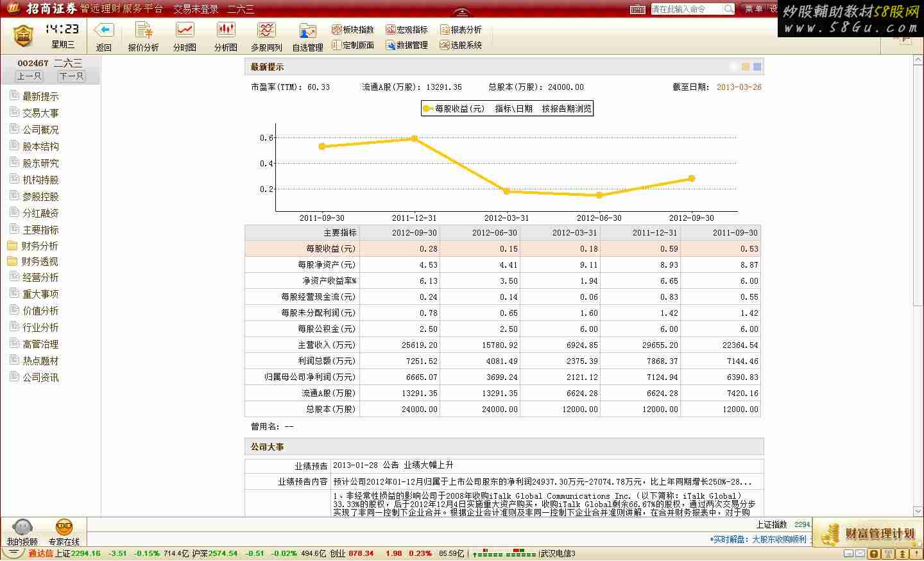Screen dimensions: 924x561
Task: Select 高管治理 in the sidebar
Action: 40,344
